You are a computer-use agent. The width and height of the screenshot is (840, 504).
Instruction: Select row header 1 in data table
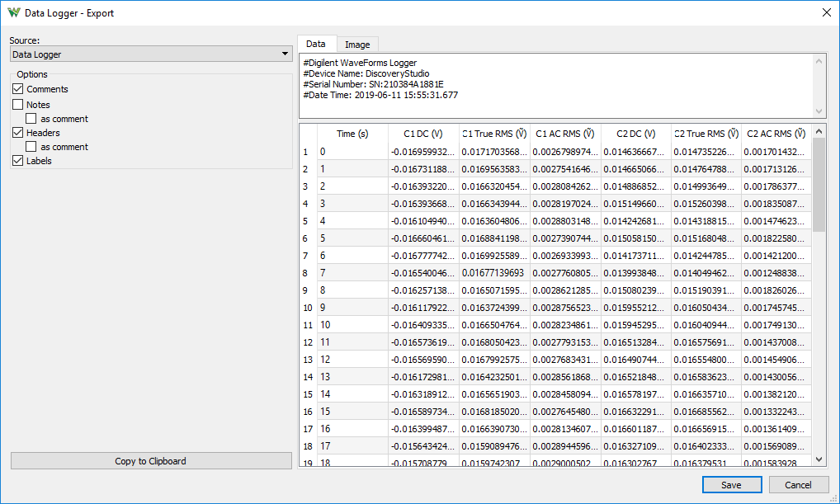tap(308, 152)
